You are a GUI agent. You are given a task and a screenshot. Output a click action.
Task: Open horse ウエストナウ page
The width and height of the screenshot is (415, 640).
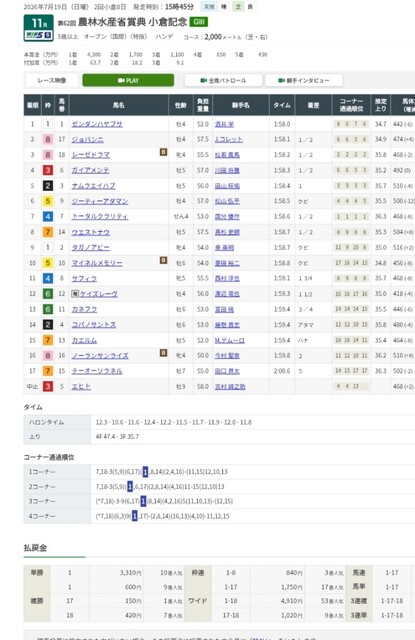point(91,232)
